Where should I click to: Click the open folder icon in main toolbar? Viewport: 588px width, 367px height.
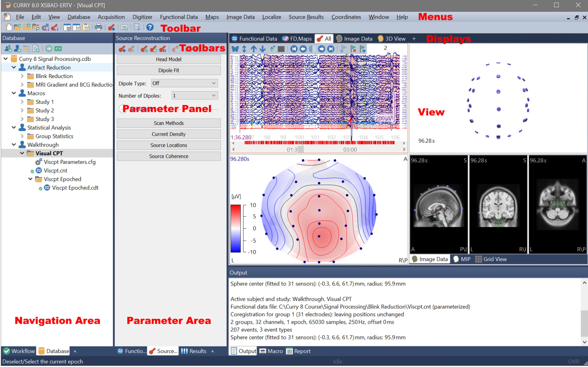pos(17,27)
